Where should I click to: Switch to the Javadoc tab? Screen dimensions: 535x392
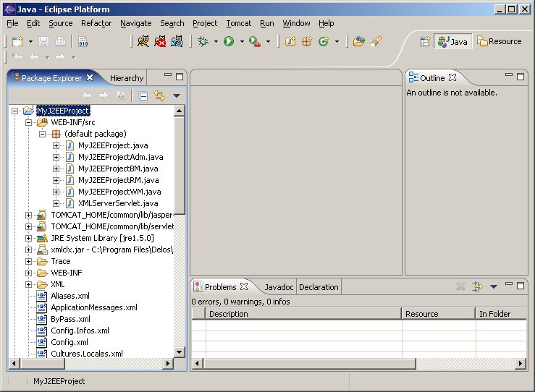tap(279, 287)
